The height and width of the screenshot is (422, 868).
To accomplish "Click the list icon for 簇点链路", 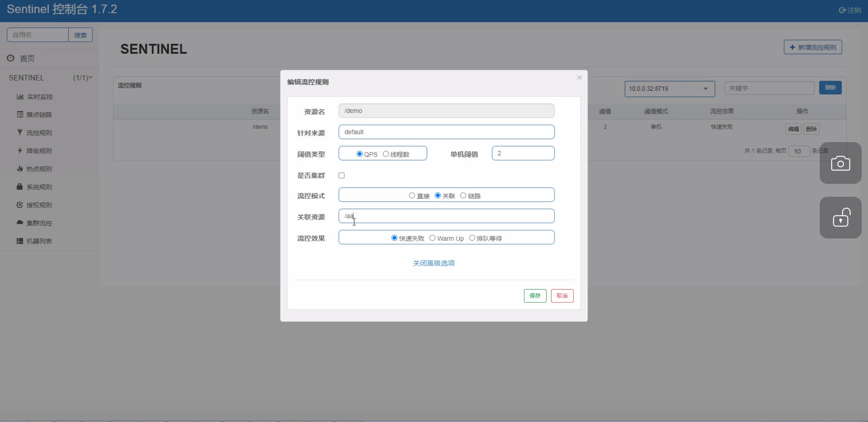I will point(20,114).
